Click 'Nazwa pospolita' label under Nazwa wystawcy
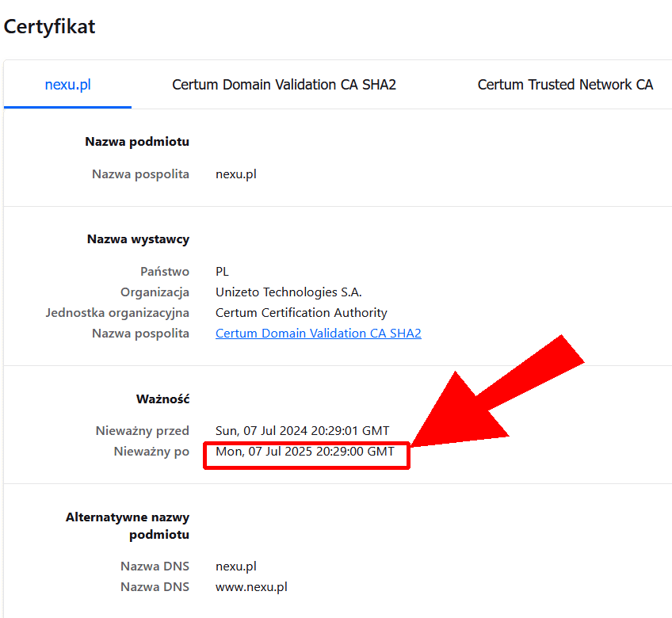The width and height of the screenshot is (672, 618). pyautogui.click(x=140, y=334)
